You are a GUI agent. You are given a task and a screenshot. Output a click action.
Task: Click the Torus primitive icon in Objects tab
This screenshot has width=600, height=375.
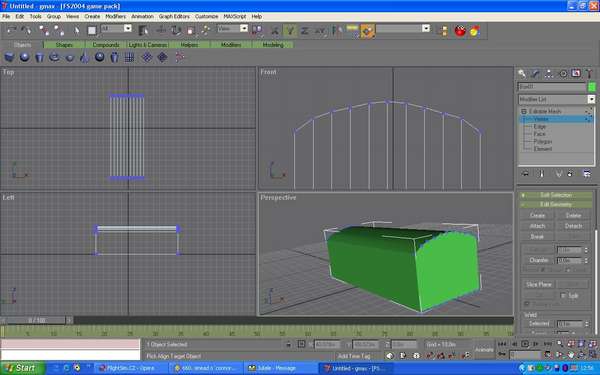coord(54,57)
